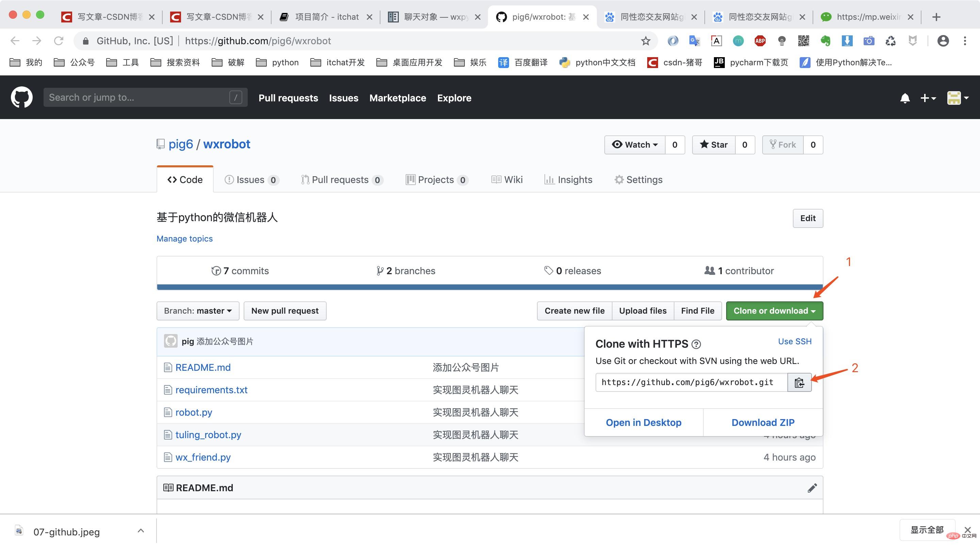Open the robot.py file
Viewport: 980px width, 547px height.
click(194, 412)
